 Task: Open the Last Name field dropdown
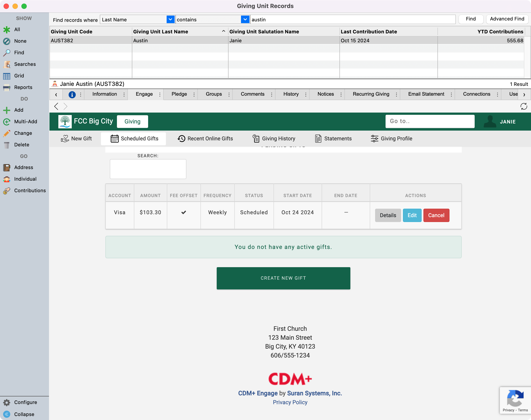[x=170, y=19]
